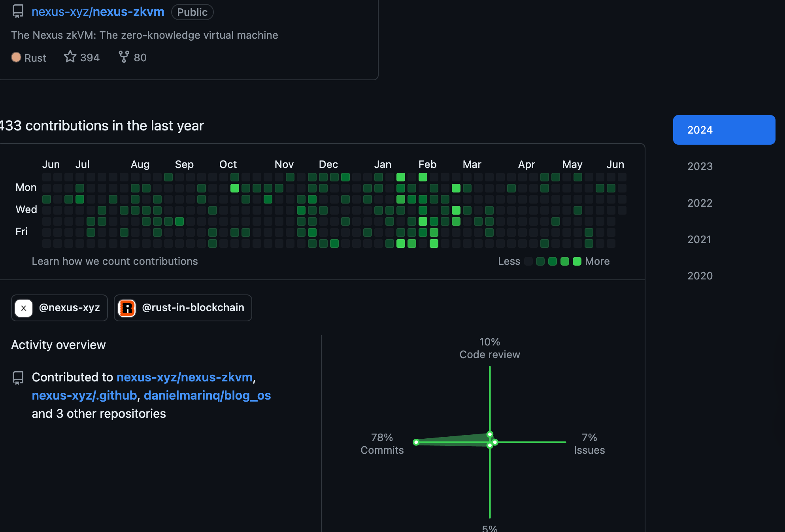Click the rust-in-blockchain organization avatar icon
Screen dimensions: 785x532
click(127, 308)
